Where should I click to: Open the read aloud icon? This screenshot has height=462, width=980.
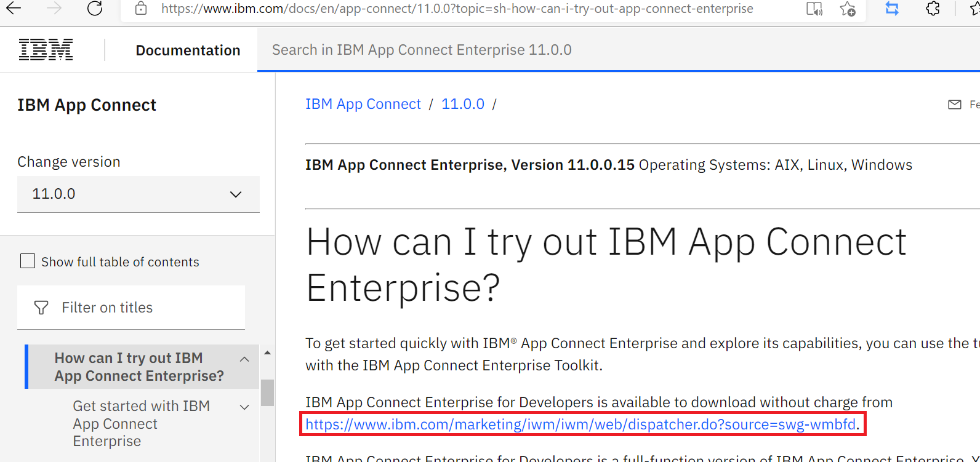click(814, 9)
